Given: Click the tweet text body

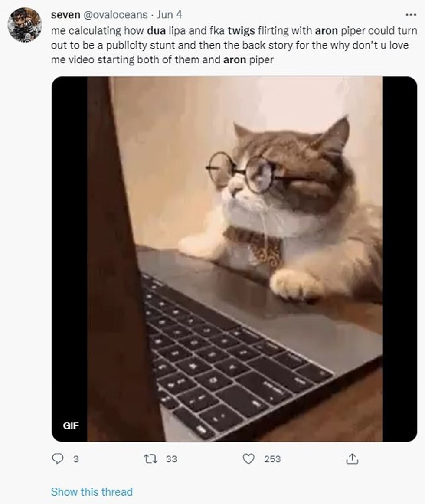Looking at the screenshot, I should point(234,45).
